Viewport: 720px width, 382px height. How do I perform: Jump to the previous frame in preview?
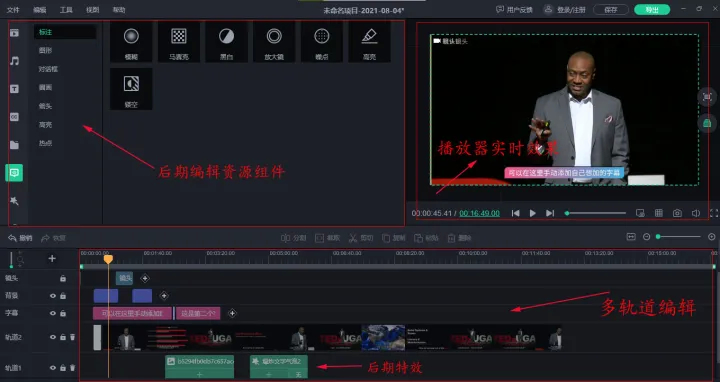(516, 213)
